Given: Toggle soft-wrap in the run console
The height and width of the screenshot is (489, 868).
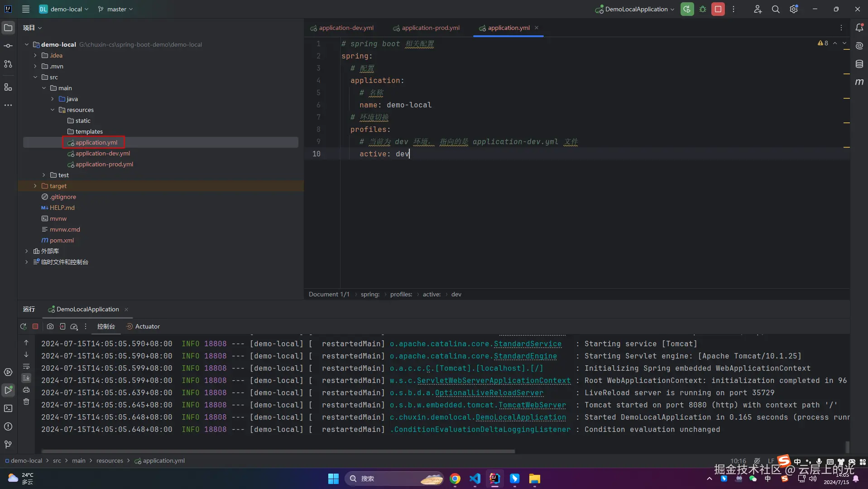Looking at the screenshot, I should [26, 366].
